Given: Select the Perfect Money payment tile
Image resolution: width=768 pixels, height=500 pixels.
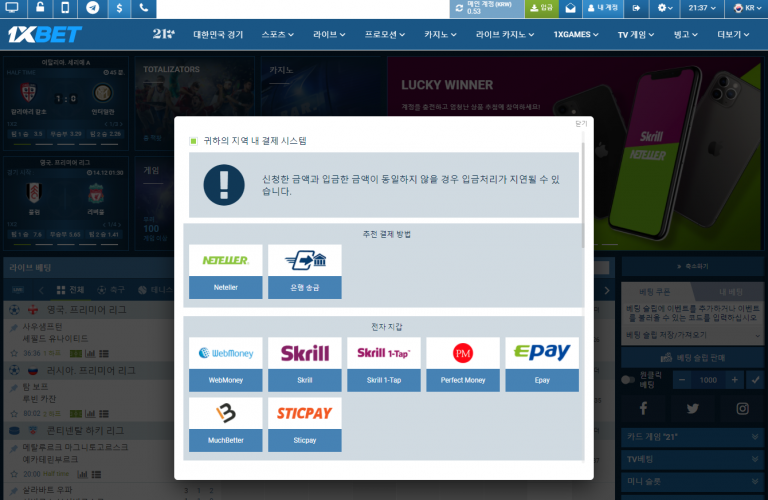Looking at the screenshot, I should 462,364.
